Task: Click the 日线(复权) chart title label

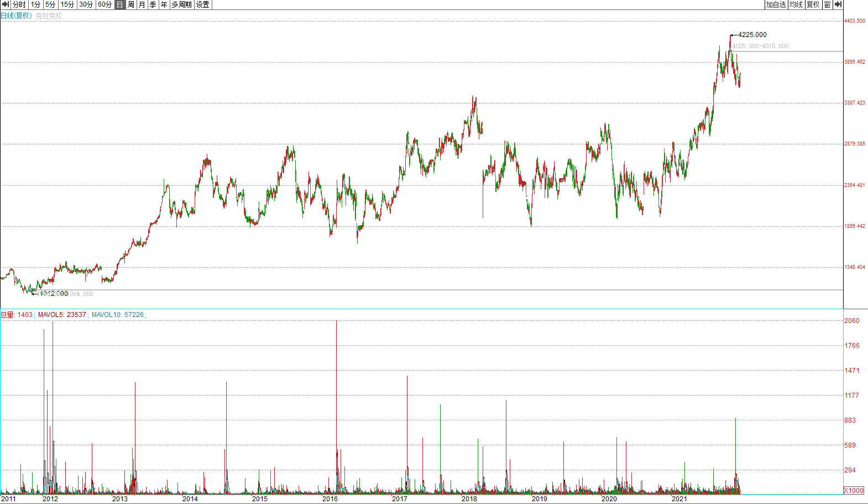Action: click(x=16, y=15)
